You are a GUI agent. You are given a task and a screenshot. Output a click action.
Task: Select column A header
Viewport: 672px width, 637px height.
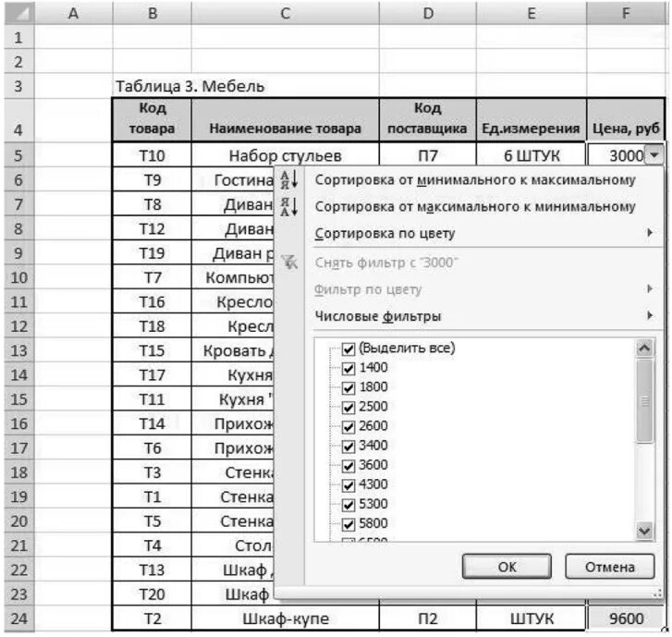coord(73,13)
